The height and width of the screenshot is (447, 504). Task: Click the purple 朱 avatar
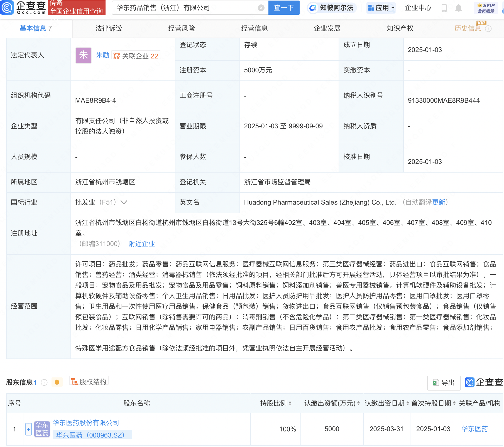coord(83,55)
